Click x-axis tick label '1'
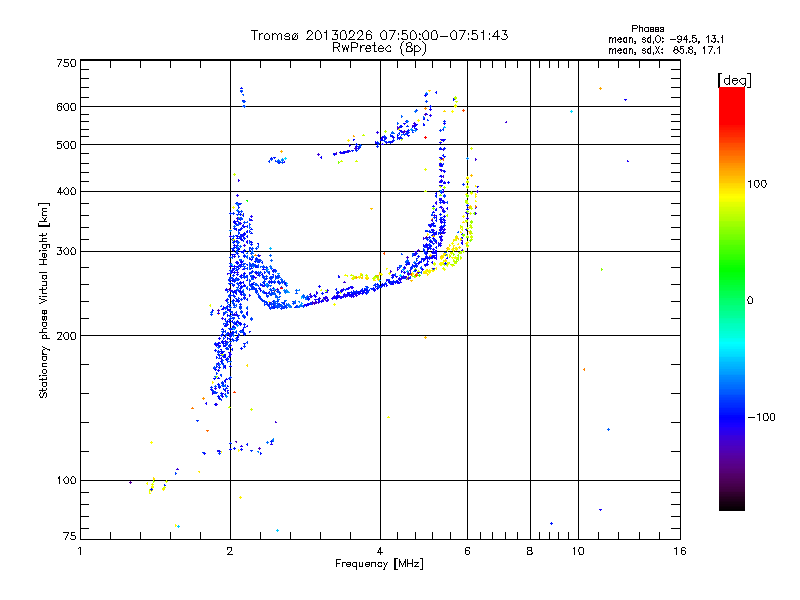The height and width of the screenshot is (600, 800). [x=80, y=551]
